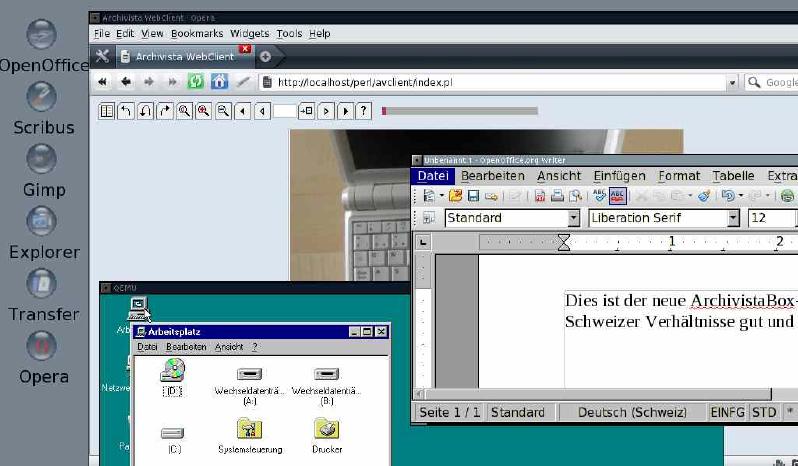Run spellcheck in Writer toolbar
The image size is (798, 466).
click(600, 196)
